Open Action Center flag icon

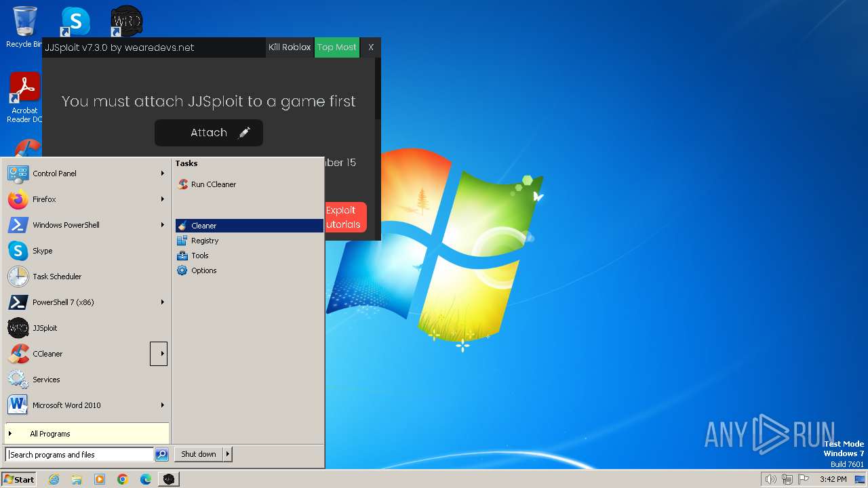[x=804, y=479]
